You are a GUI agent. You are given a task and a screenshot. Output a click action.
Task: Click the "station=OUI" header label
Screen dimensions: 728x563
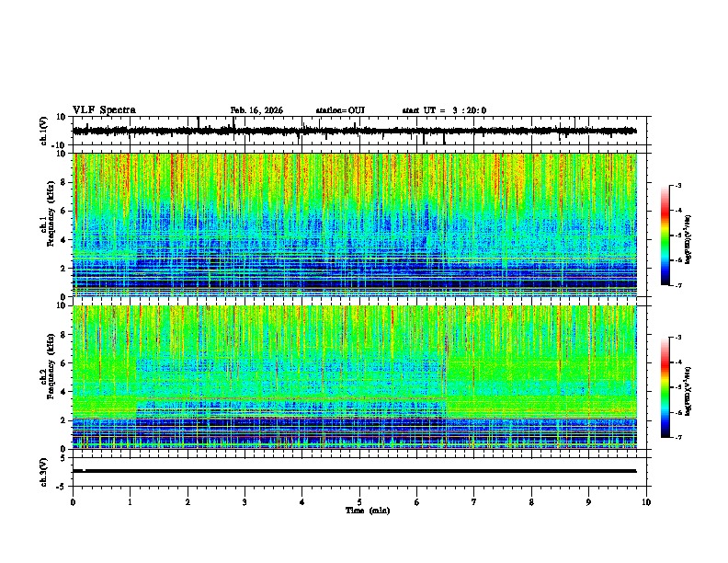tap(340, 110)
